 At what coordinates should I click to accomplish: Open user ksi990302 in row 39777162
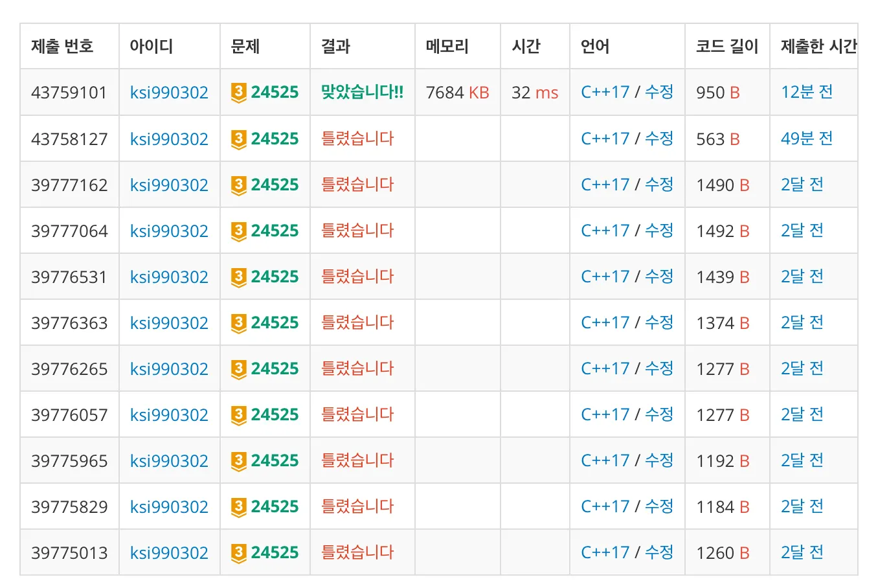(169, 185)
